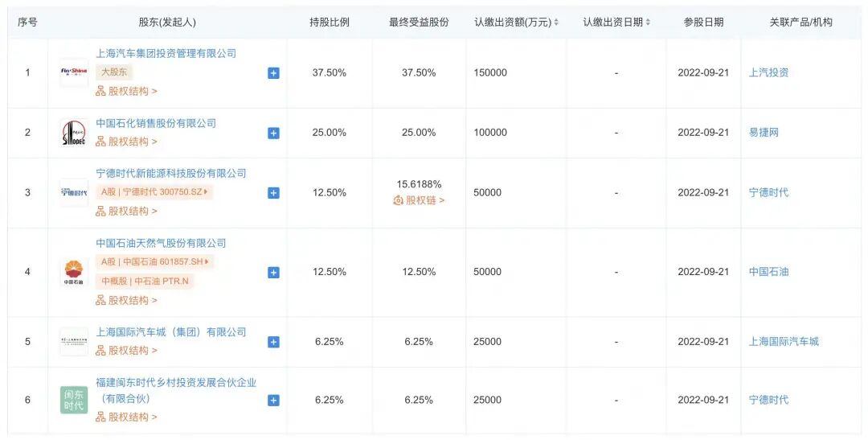The width and height of the screenshot is (868, 440).
Task: Click the FinShine logo of 上海汽车集团投资
Action: 74,72
